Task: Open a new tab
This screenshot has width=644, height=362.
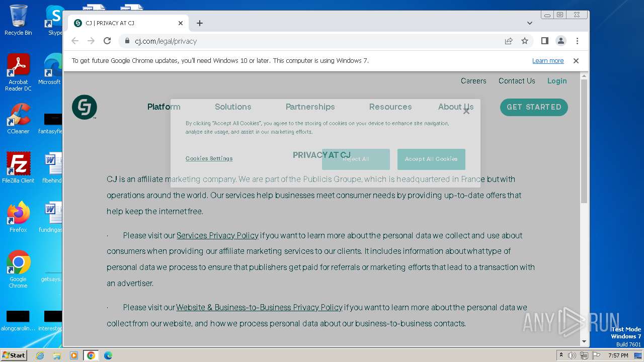Action: pyautogui.click(x=200, y=23)
